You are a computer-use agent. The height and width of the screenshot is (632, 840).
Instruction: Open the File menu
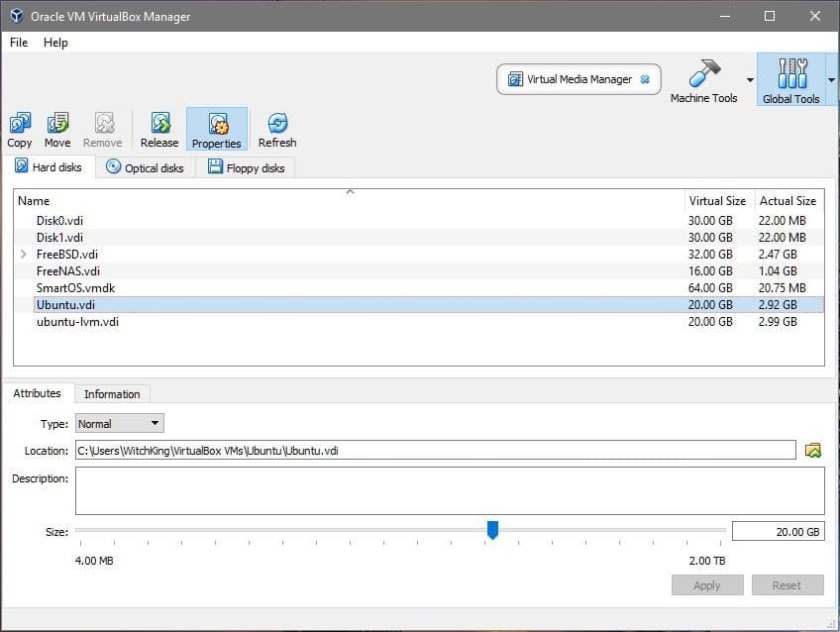pyautogui.click(x=17, y=43)
